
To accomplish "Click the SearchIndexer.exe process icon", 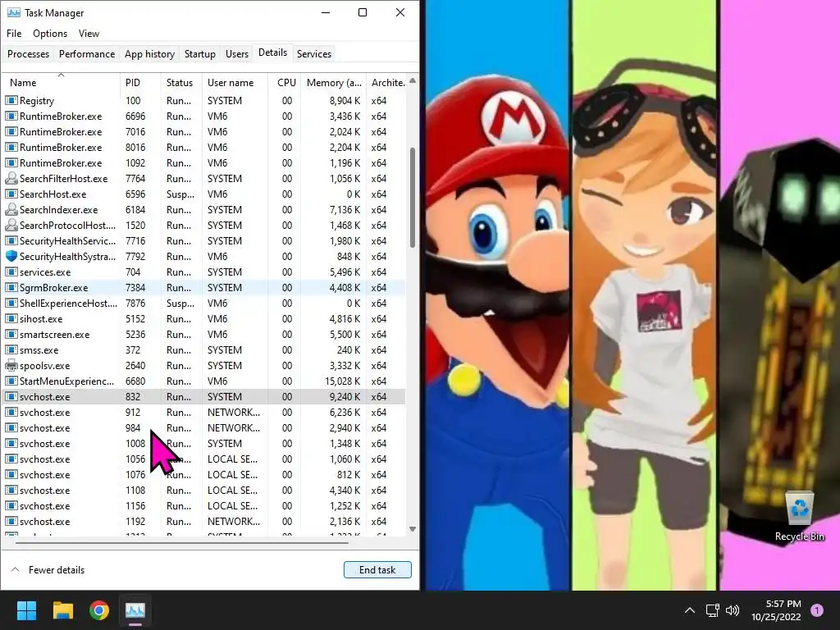I will click(x=11, y=209).
